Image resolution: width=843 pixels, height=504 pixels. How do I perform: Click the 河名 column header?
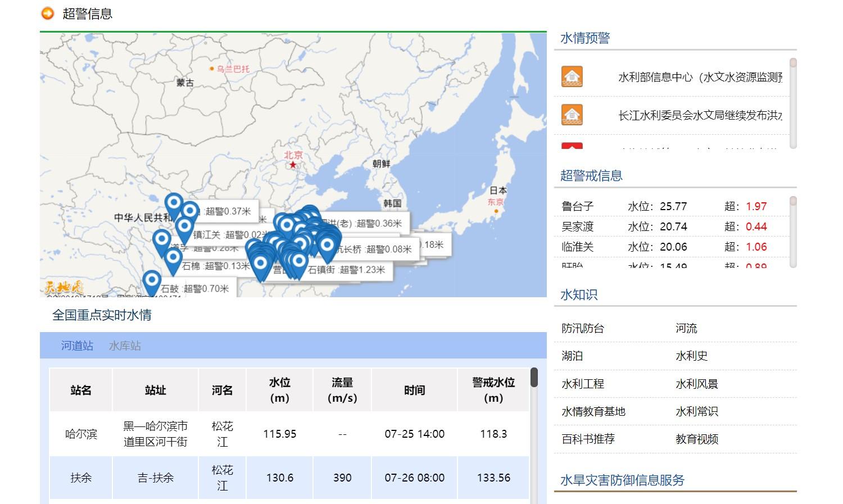tap(222, 390)
